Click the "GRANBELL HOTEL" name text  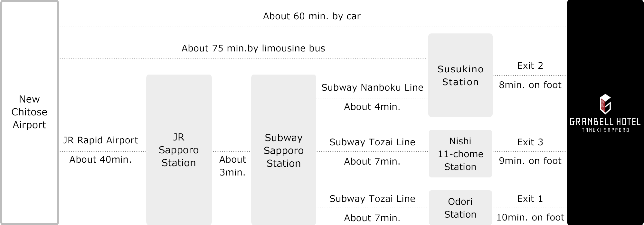(x=605, y=122)
